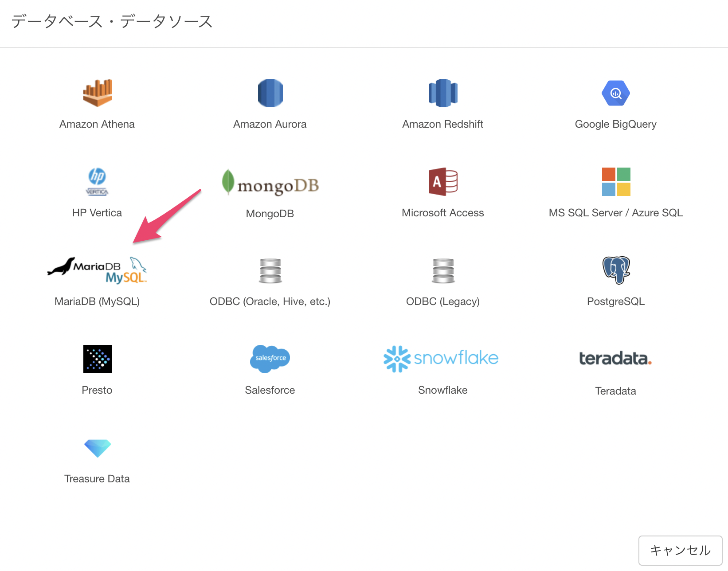Click the mongoDB leaf logo

pyautogui.click(x=270, y=182)
